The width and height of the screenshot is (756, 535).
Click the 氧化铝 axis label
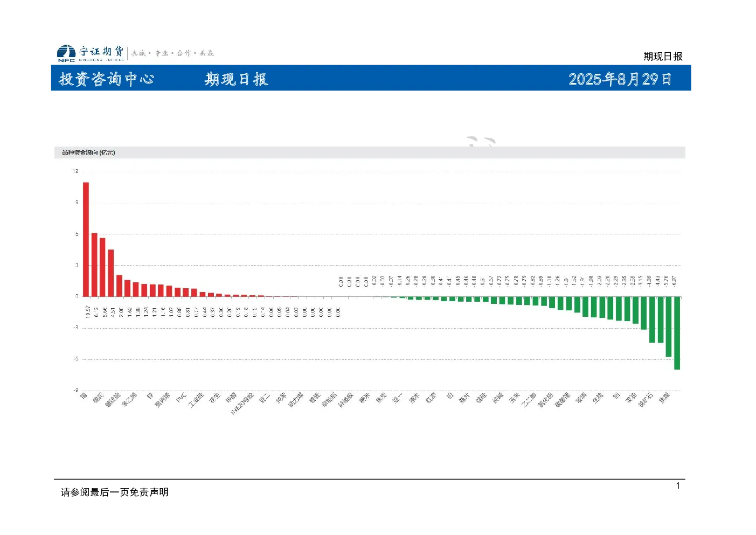[x=546, y=400]
